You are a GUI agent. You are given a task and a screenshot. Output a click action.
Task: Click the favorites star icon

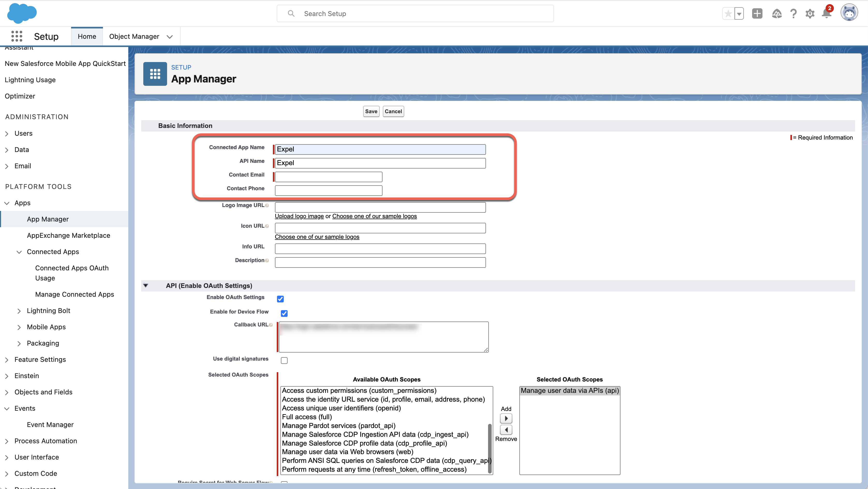click(x=728, y=14)
